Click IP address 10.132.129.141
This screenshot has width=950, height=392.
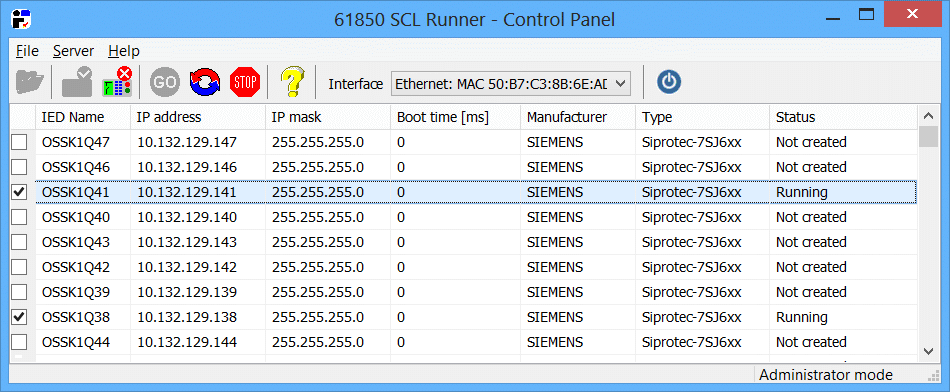(187, 192)
